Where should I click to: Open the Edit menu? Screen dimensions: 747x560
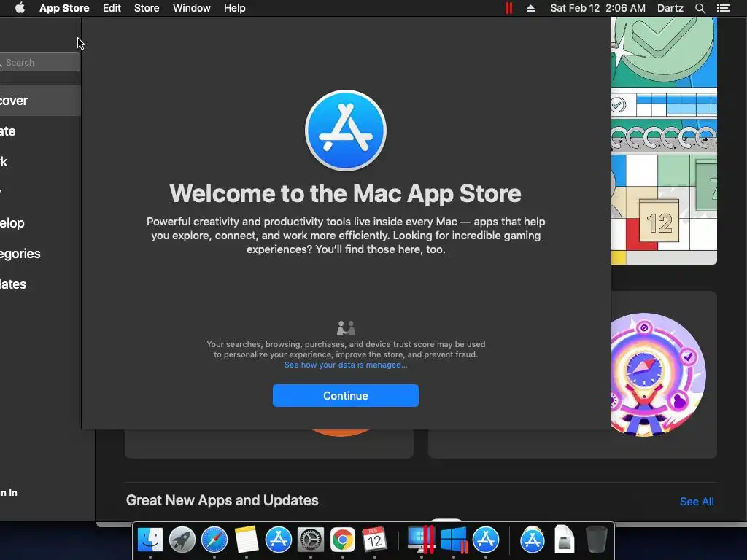(112, 8)
